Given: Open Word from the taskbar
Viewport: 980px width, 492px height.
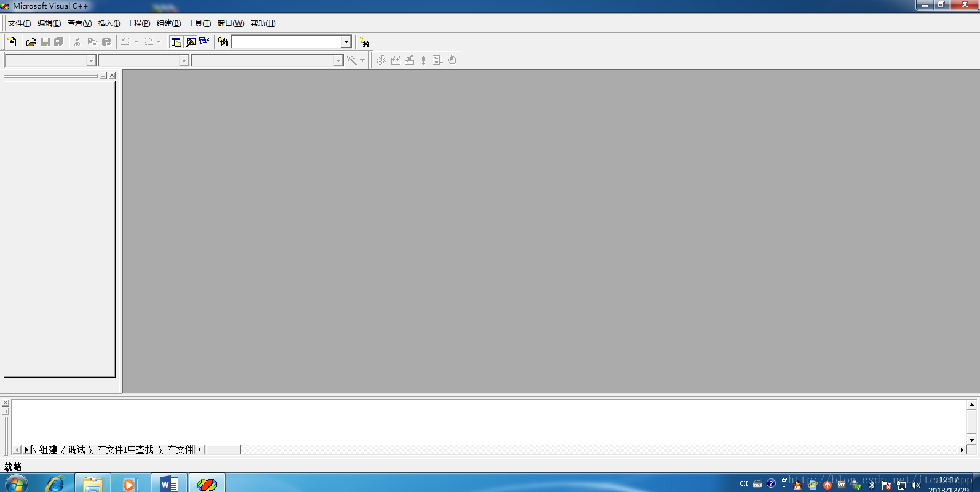Looking at the screenshot, I should click(168, 483).
